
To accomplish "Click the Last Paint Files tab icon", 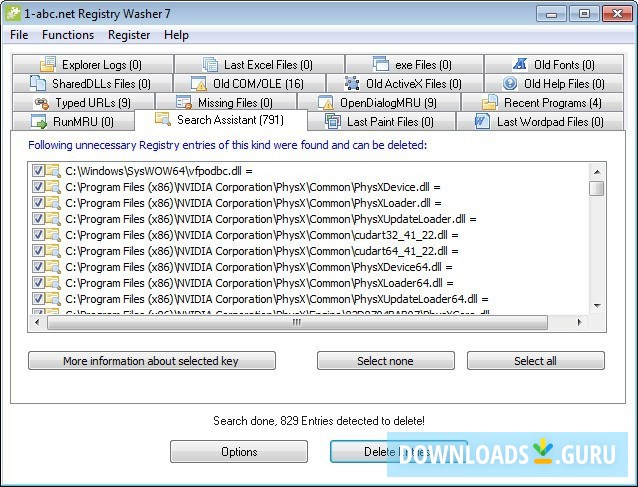I will click(333, 121).
